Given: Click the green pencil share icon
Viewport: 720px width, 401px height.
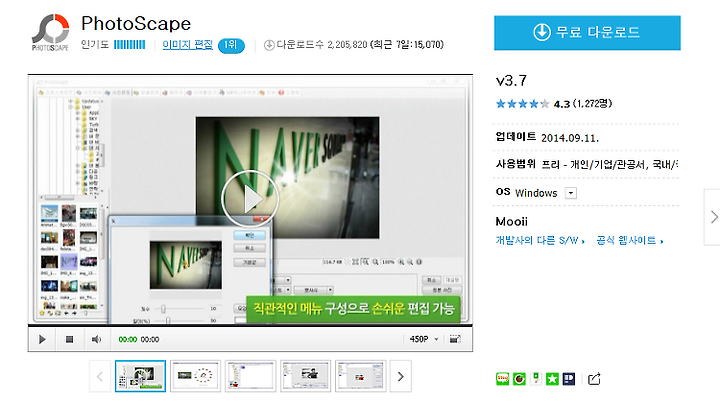Looking at the screenshot, I should click(x=536, y=379).
